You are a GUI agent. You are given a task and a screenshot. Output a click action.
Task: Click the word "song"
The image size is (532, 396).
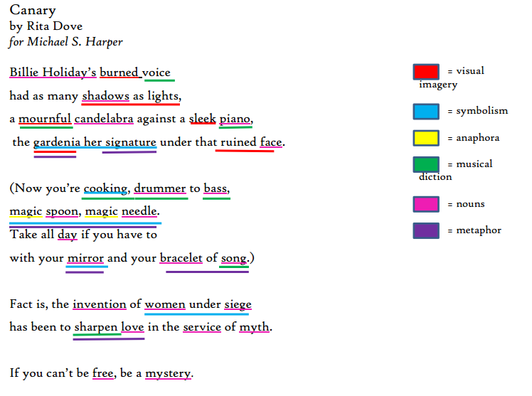233,259
